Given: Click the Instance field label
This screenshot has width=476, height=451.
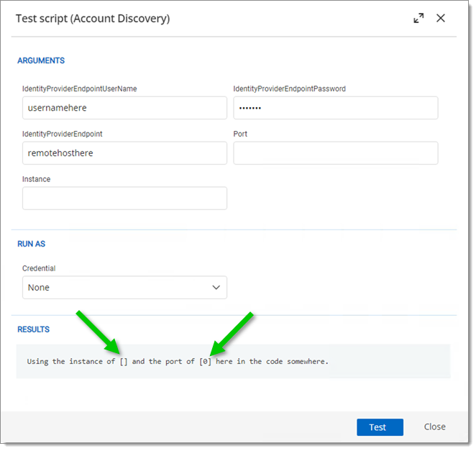Looking at the screenshot, I should click(x=36, y=179).
